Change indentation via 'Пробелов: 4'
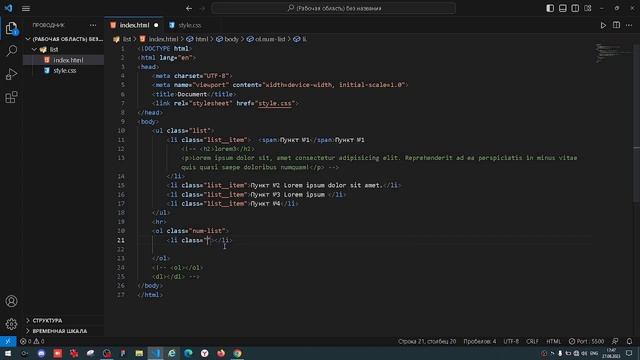640x360 pixels. point(480,341)
